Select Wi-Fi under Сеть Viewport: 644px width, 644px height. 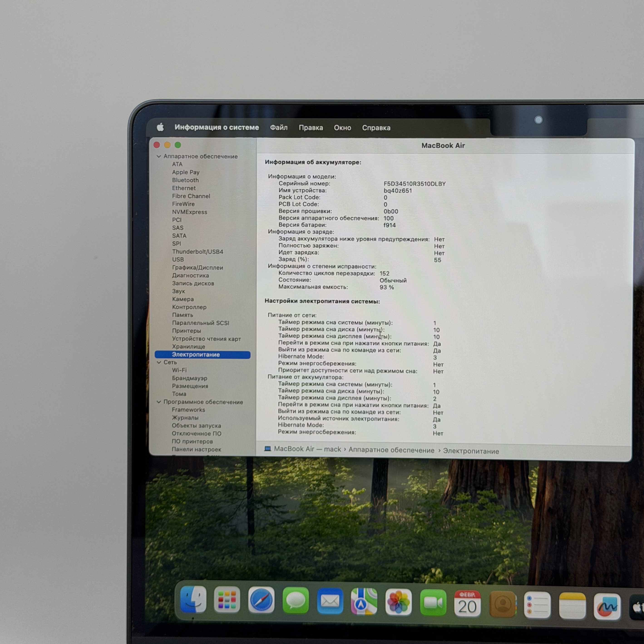tap(179, 370)
